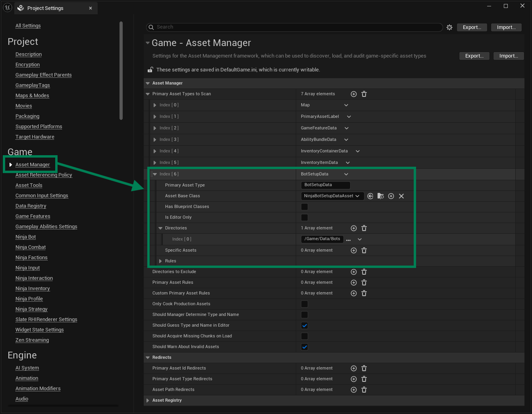Screen dimensions: 532x414
Task: Delete all Primary Asset Types to Scan elements
Action: click(364, 94)
